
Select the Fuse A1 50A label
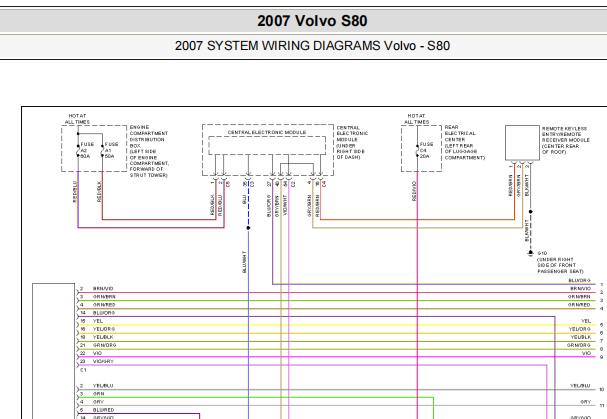point(111,150)
